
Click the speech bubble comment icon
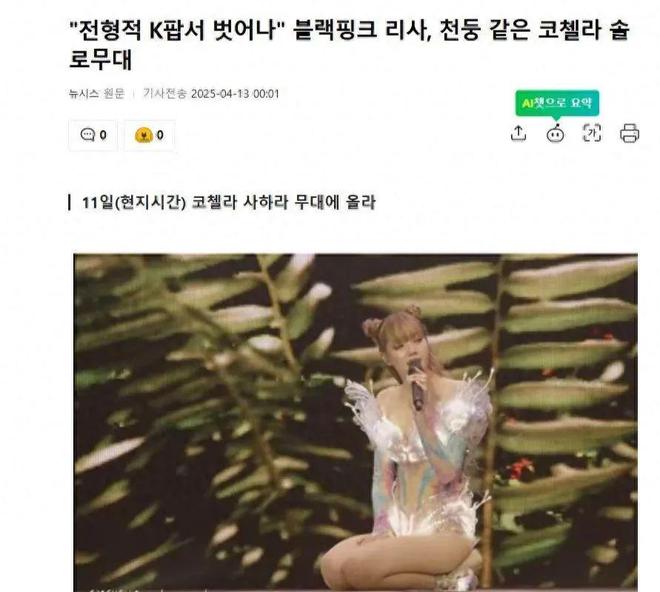point(88,135)
